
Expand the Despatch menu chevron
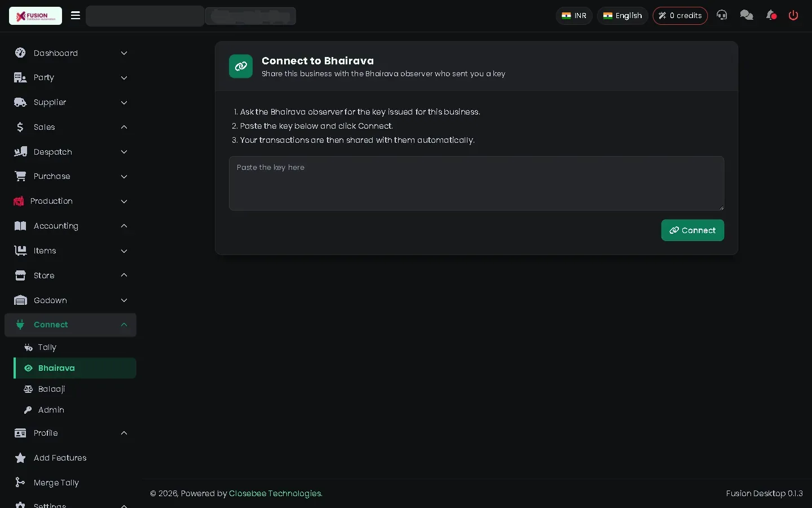[x=124, y=152]
